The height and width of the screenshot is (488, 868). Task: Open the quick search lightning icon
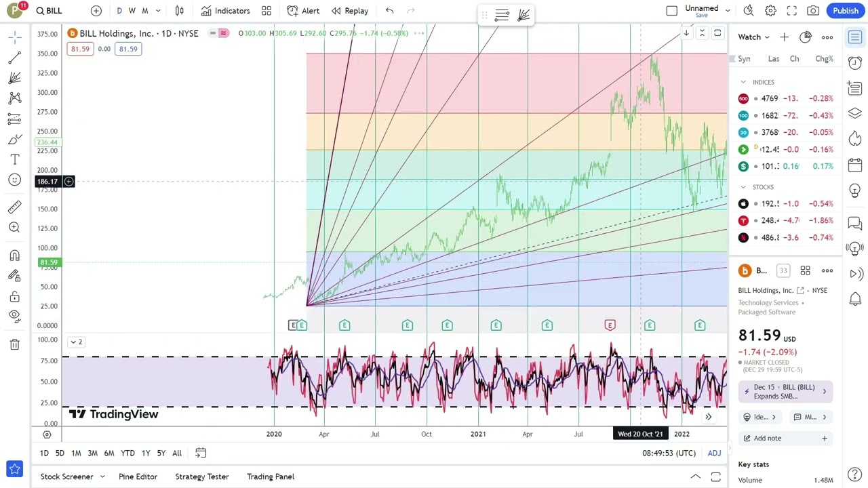[x=749, y=11]
